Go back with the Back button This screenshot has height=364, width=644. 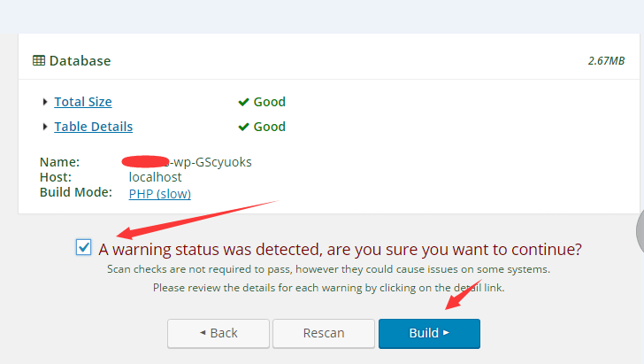218,334
